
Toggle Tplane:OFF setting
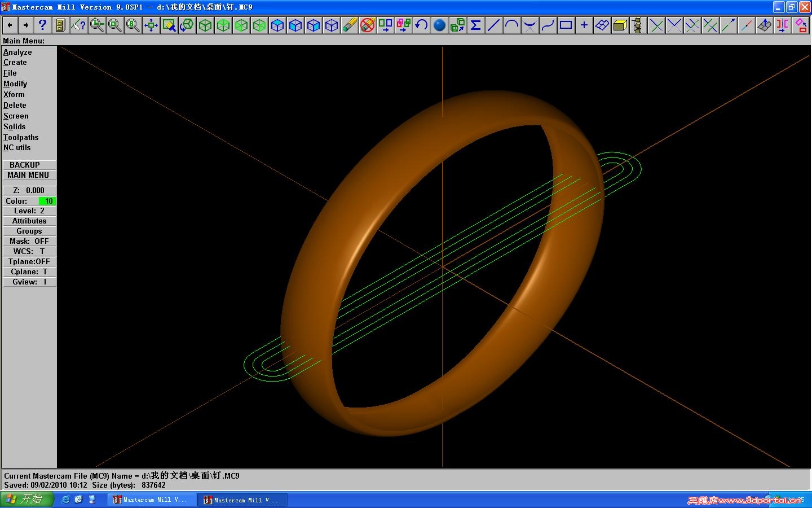coord(29,262)
